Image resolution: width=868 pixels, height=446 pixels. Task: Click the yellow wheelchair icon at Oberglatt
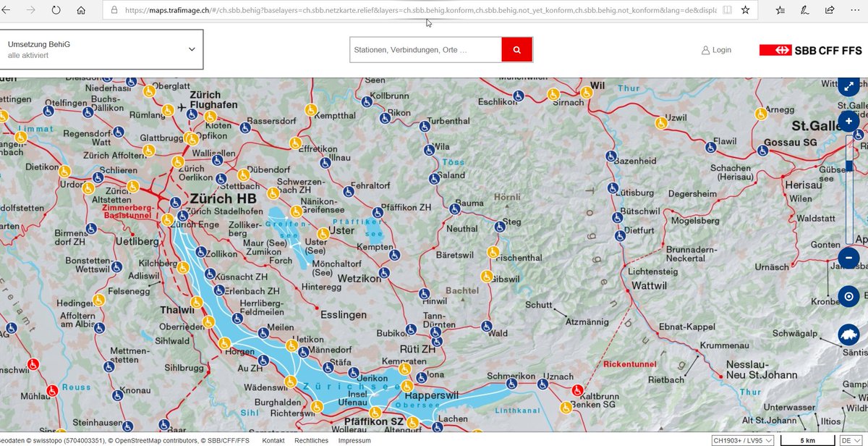point(149,91)
